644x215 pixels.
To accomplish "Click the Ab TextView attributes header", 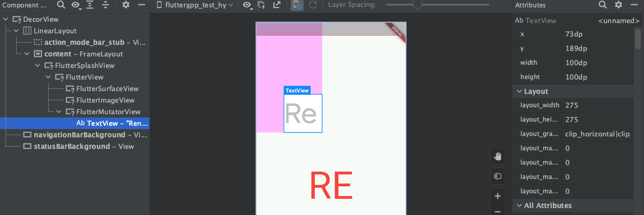I will tap(536, 21).
